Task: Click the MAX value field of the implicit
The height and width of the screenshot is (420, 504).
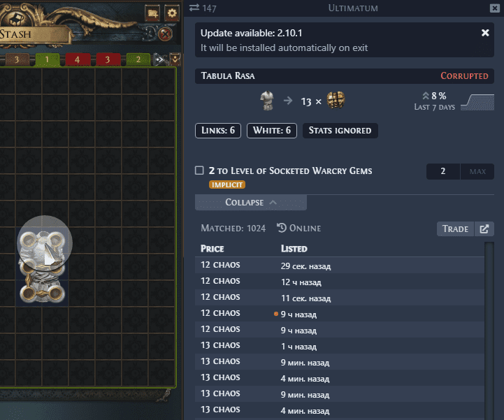Action: click(477, 171)
